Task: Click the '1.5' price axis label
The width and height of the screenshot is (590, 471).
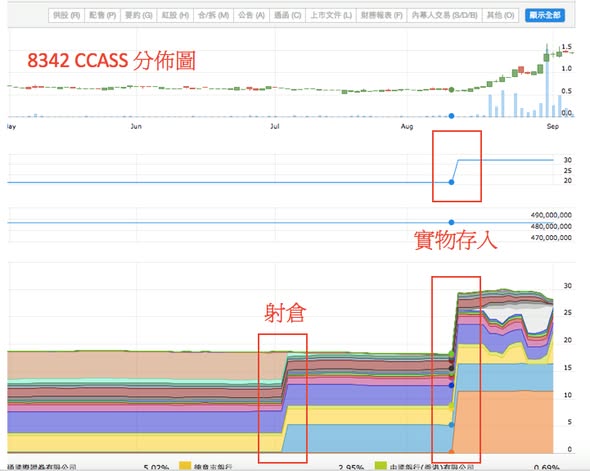Action: pos(566,47)
